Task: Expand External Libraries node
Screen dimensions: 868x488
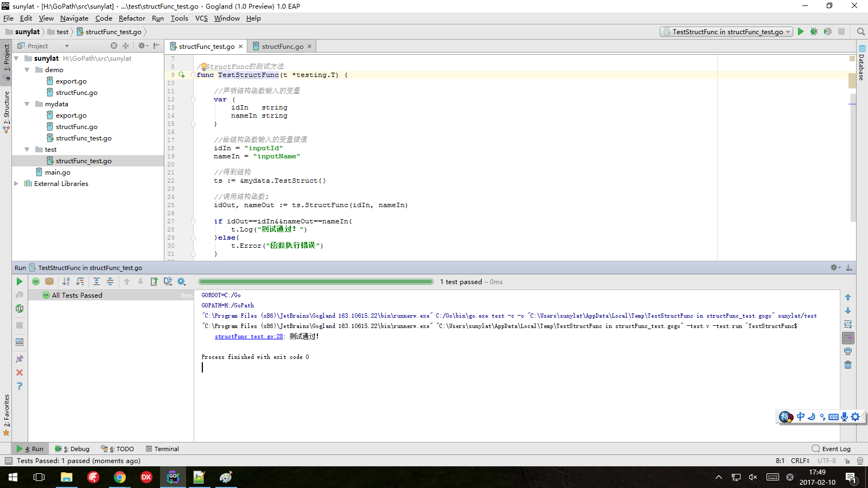Action: tap(16, 183)
